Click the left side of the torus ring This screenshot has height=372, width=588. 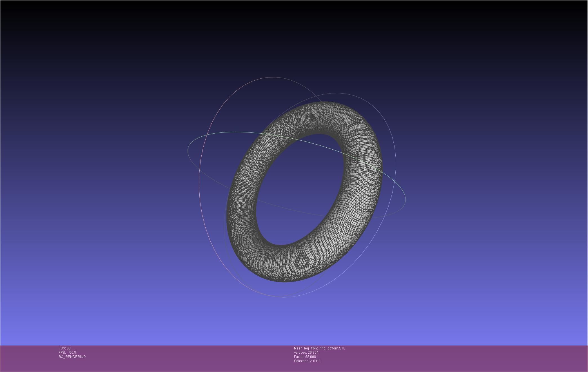pos(241,214)
